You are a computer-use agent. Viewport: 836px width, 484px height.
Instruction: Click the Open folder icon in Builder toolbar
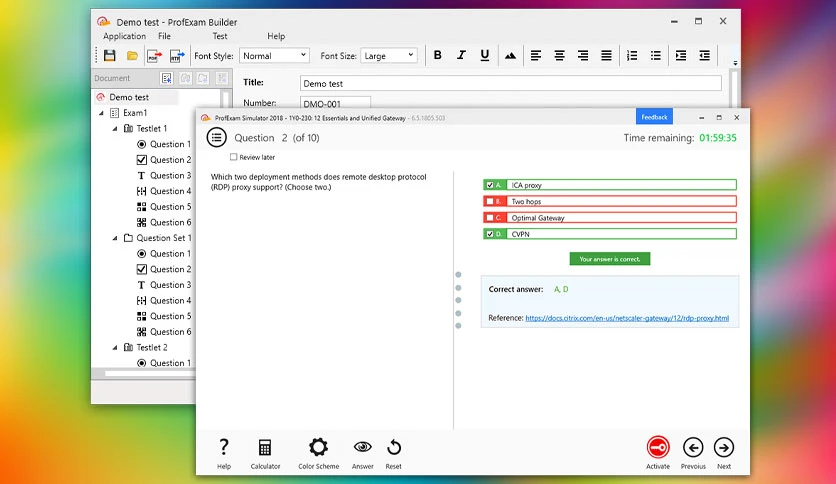click(x=132, y=55)
